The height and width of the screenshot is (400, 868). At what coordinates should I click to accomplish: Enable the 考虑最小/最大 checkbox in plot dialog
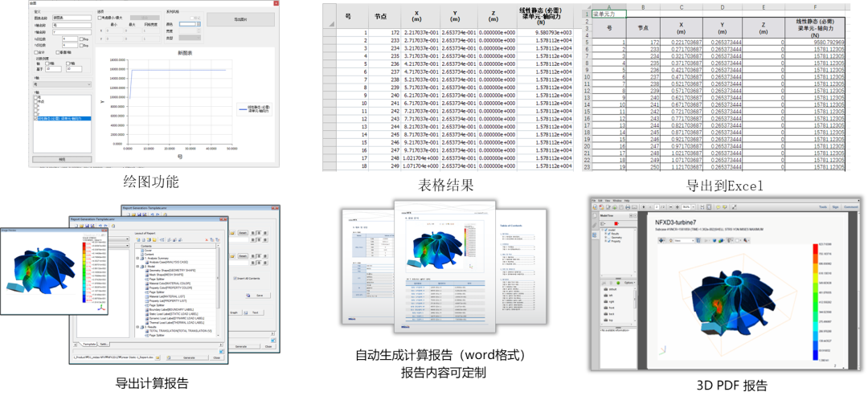100,18
